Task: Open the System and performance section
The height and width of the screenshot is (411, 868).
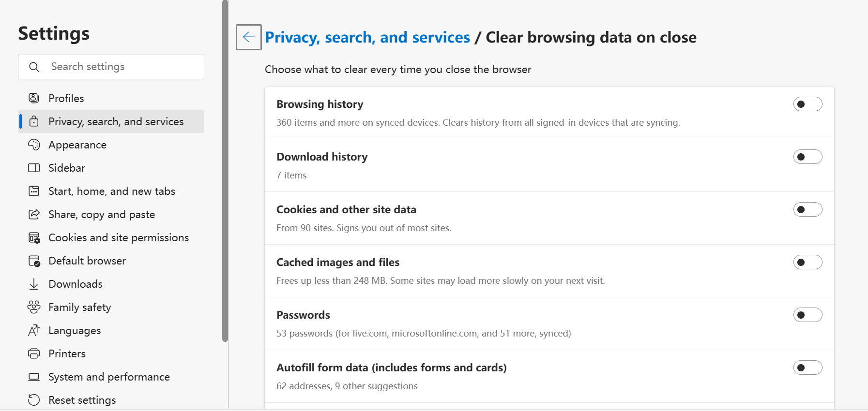Action: coord(109,377)
